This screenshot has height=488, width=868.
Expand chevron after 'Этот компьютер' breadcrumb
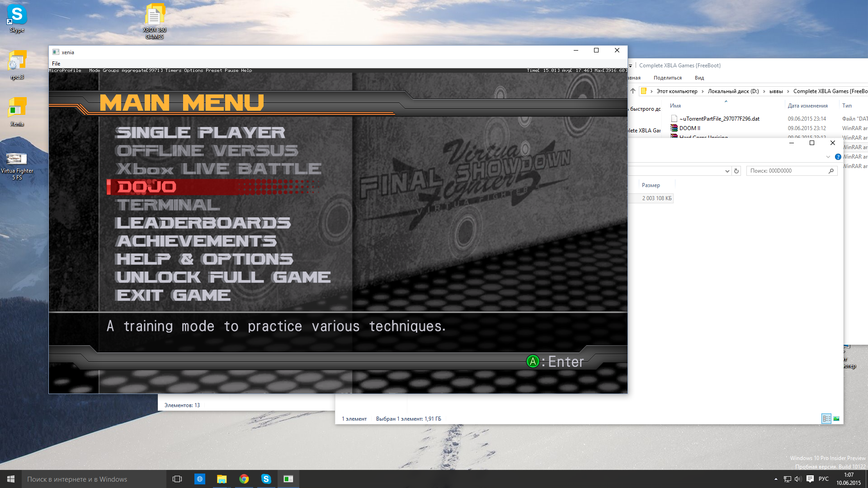[x=703, y=91]
